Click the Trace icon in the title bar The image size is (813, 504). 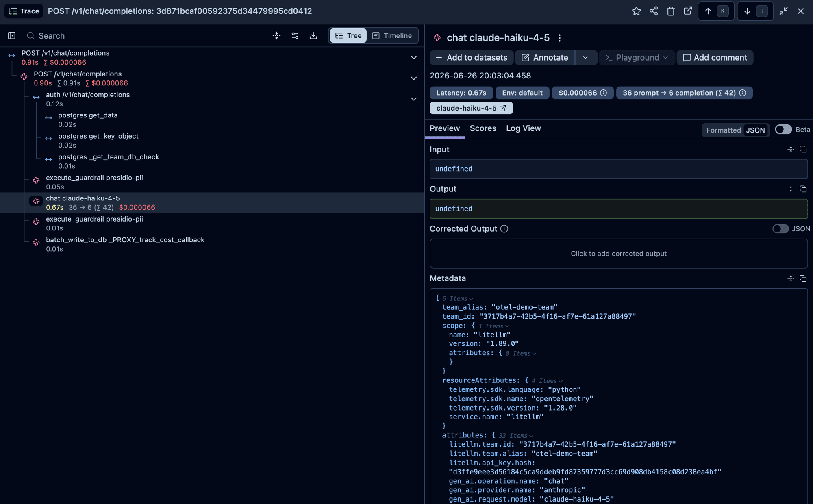(13, 11)
